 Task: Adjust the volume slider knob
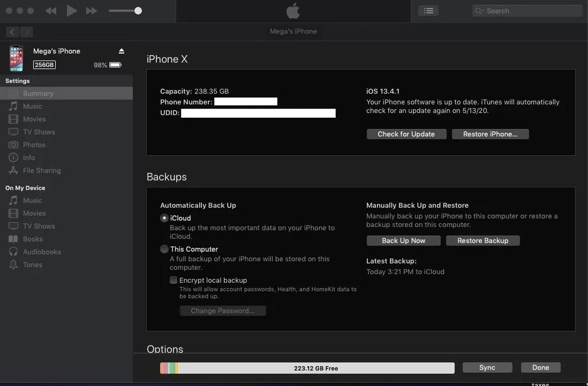[138, 11]
